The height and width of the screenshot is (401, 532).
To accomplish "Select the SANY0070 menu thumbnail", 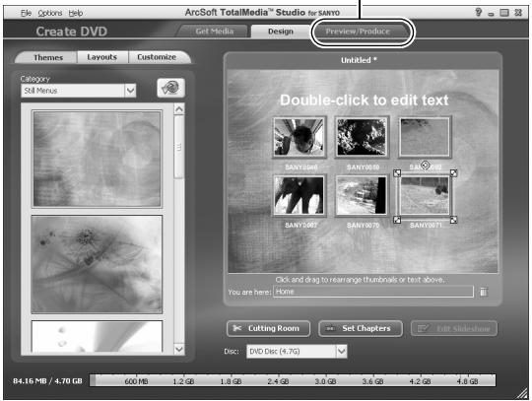I will click(362, 195).
